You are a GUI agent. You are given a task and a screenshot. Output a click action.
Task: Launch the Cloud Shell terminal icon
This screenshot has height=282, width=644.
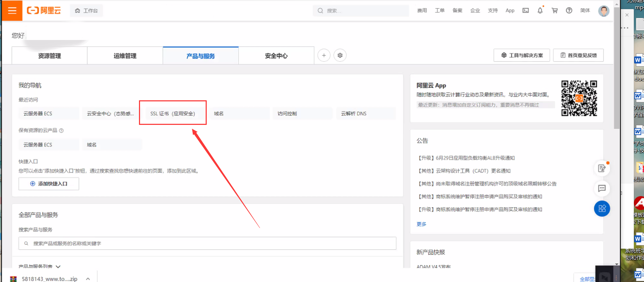pyautogui.click(x=526, y=11)
